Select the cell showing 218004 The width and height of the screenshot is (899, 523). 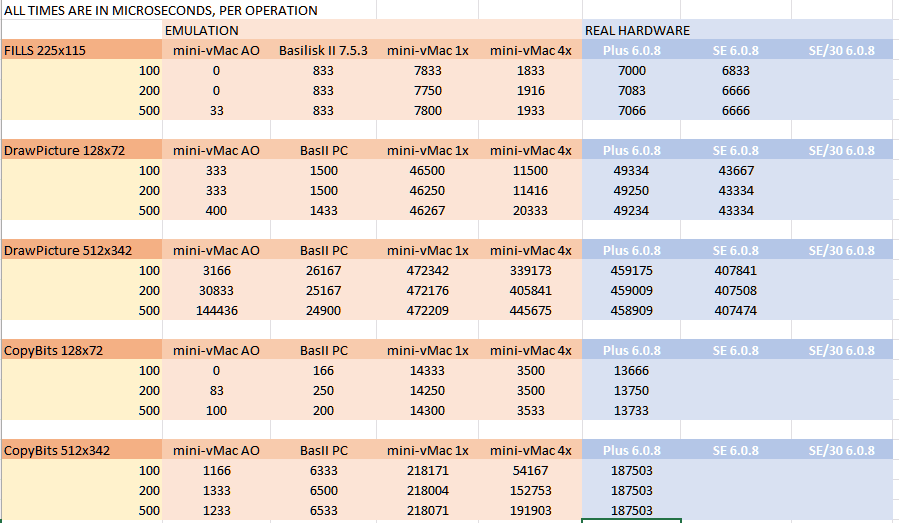point(428,491)
